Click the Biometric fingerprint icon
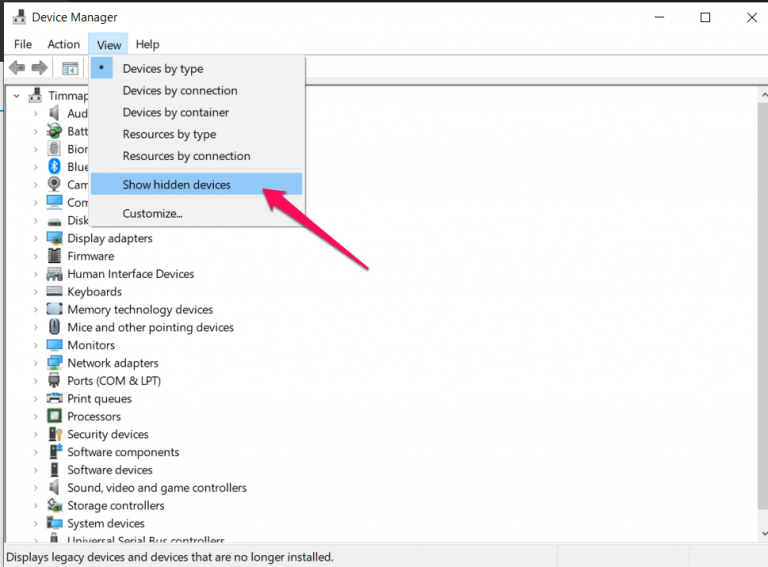This screenshot has height=567, width=768. [54, 148]
